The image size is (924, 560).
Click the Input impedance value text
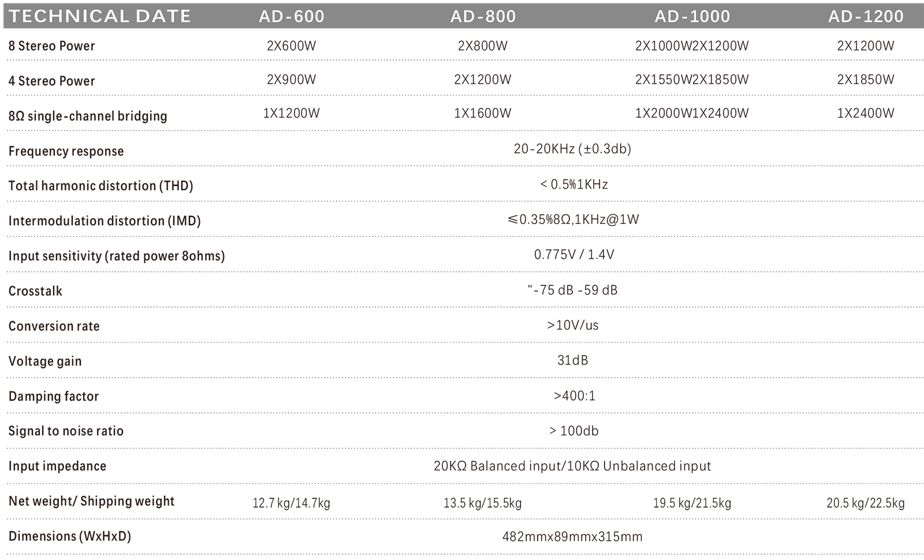tap(572, 466)
